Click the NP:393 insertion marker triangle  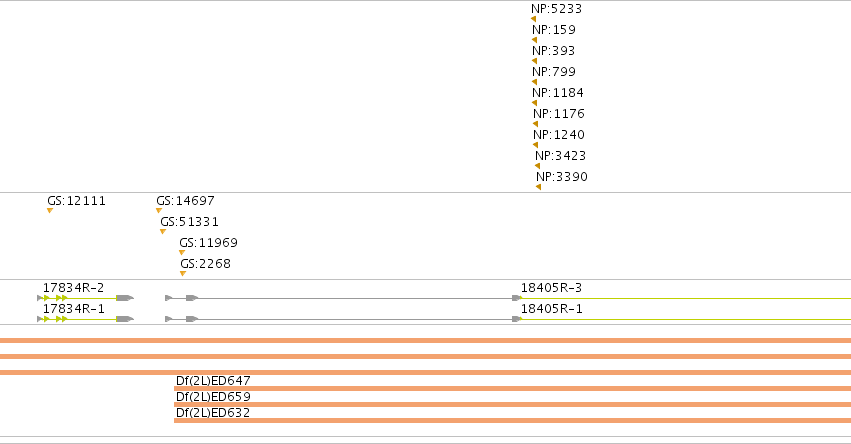click(x=535, y=61)
